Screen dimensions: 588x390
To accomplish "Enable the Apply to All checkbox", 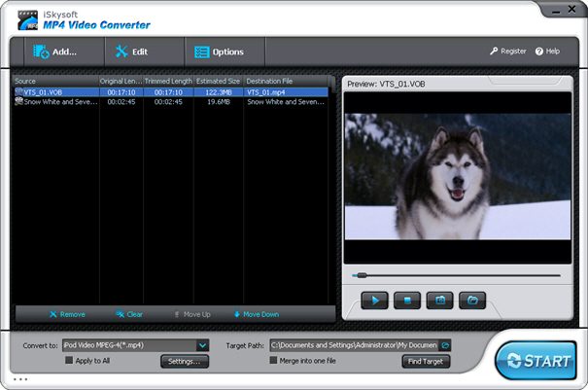I will coord(69,361).
